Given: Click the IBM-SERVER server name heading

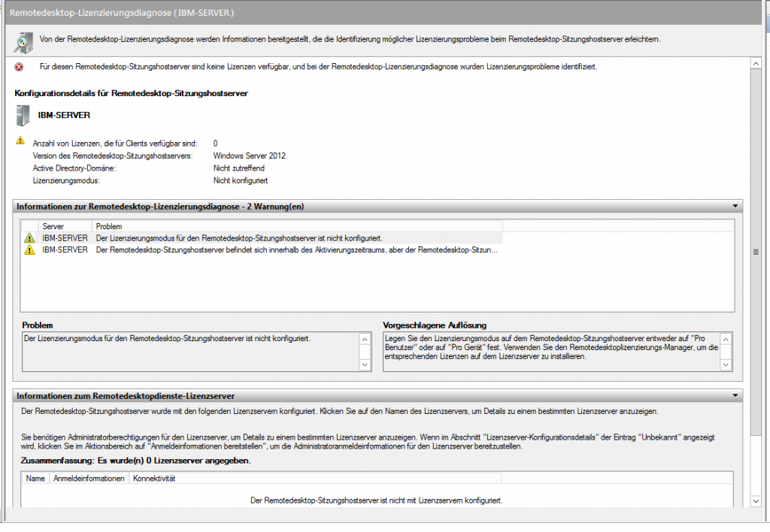Looking at the screenshot, I should pos(65,115).
